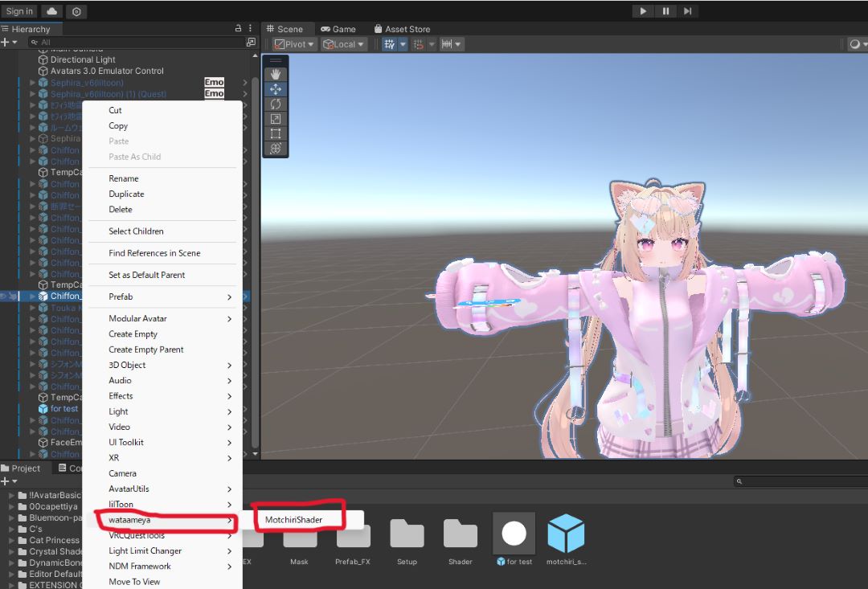Open the UI Toolkit submenu
Viewport: 868px width, 589px height.
coord(162,442)
